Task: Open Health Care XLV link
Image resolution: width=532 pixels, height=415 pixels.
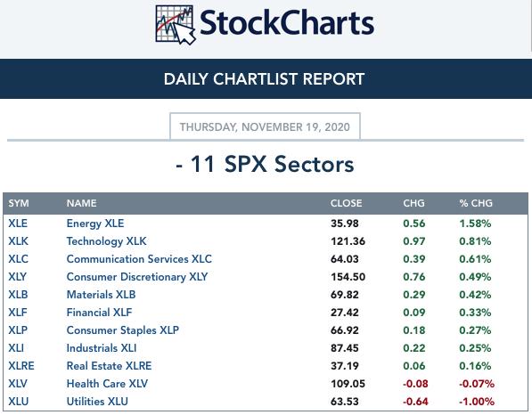Action: pos(107,384)
